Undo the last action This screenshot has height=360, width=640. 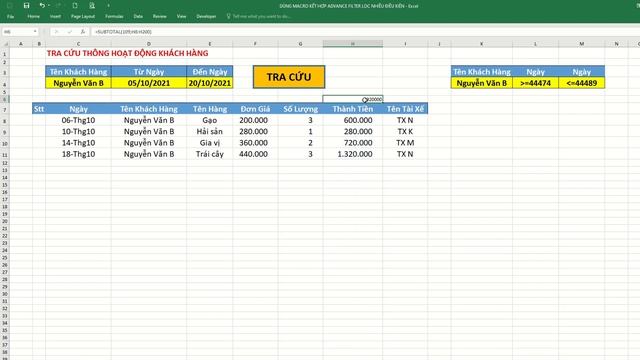click(x=42, y=6)
